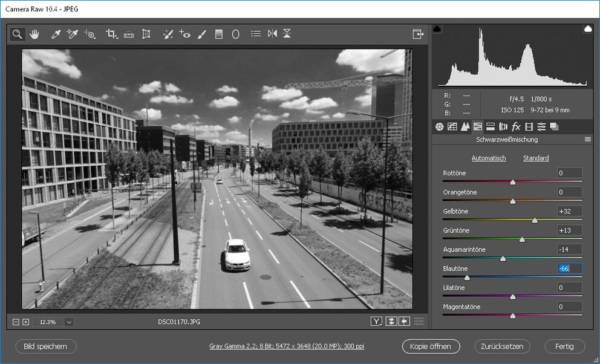Select the Graduated Filter tool
Image resolution: width=600 pixels, height=364 pixels.
tap(219, 34)
